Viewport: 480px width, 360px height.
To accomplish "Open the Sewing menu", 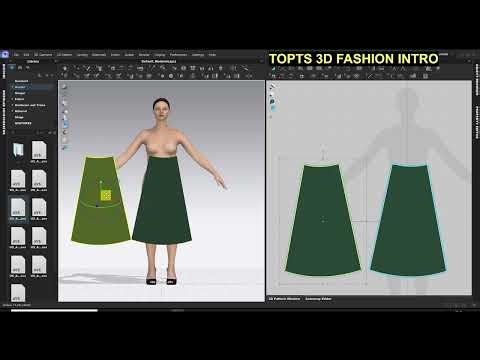I will click(x=82, y=55).
